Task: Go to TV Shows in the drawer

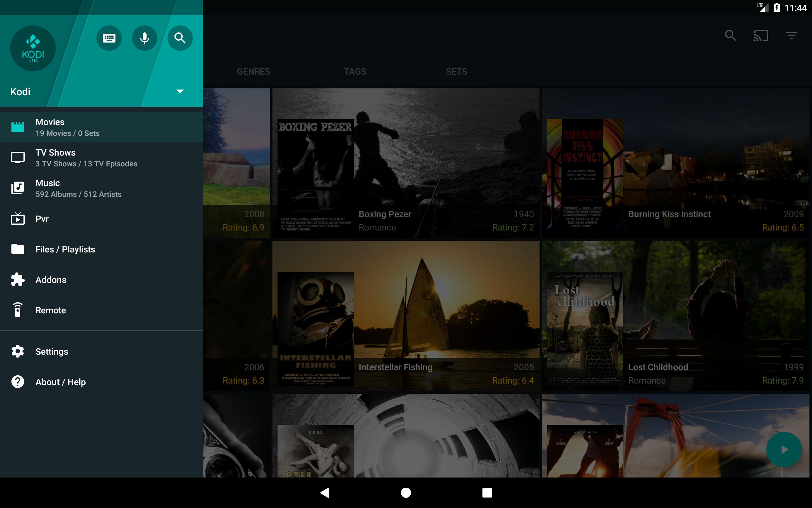Action: (x=101, y=157)
